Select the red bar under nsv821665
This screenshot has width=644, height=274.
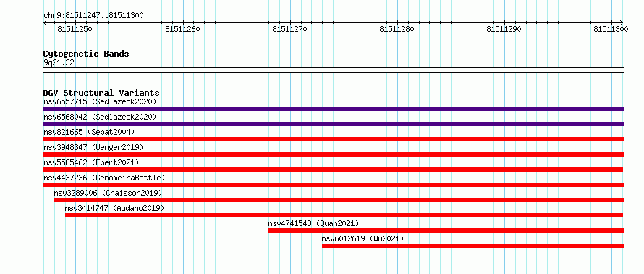(333, 139)
